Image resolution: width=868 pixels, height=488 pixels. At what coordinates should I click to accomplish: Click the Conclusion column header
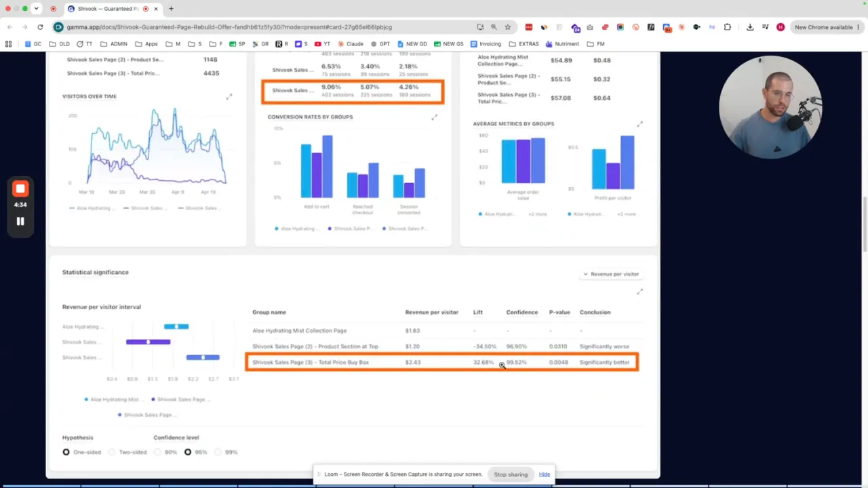[595, 312]
